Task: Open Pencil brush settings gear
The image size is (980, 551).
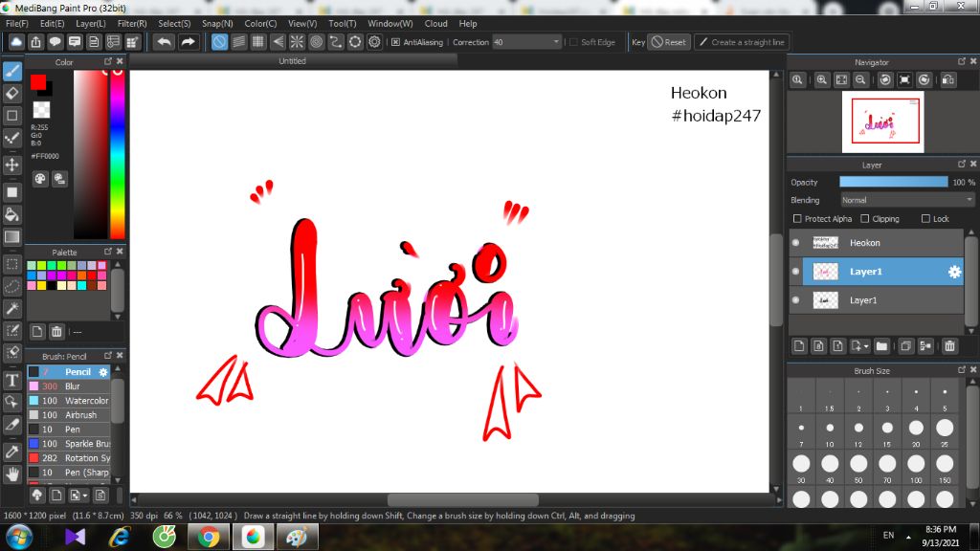Action: click(103, 372)
